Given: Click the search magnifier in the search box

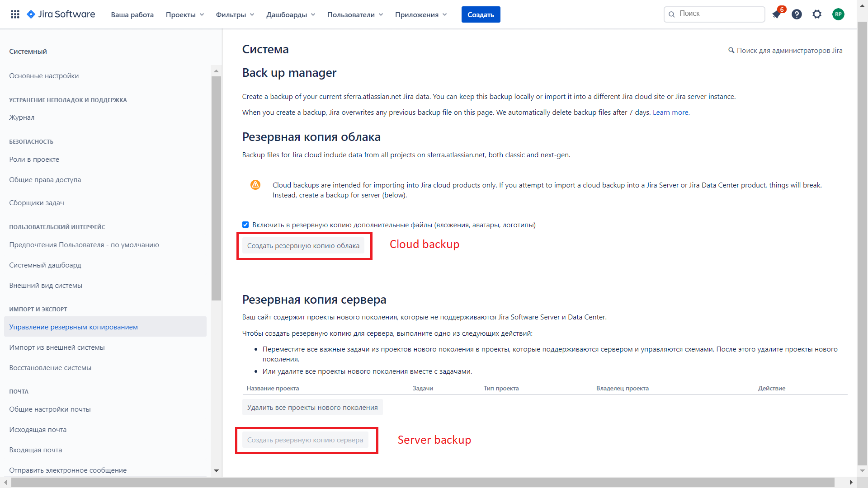Looking at the screenshot, I should tap(672, 14).
